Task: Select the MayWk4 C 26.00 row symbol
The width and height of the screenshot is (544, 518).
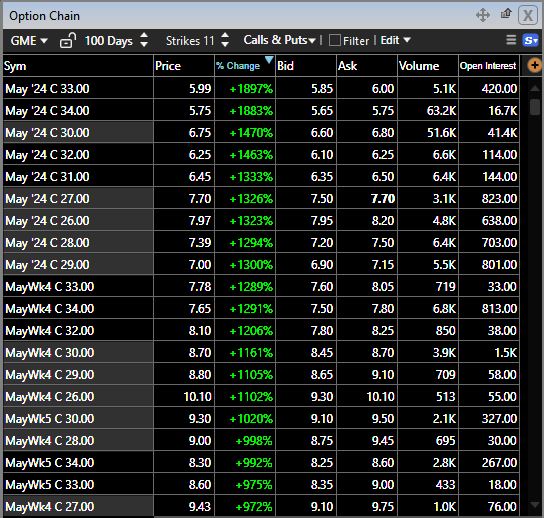Action: pos(50,397)
